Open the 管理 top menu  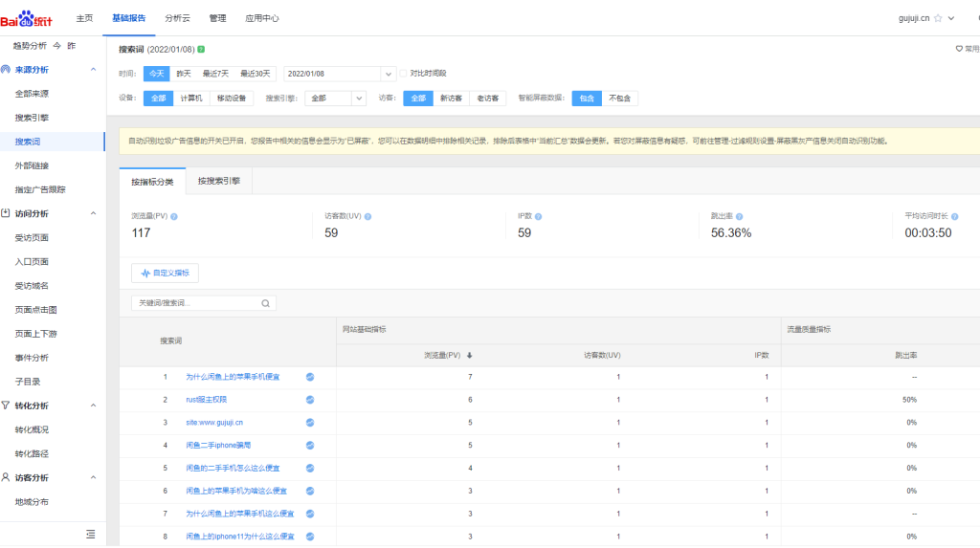[217, 18]
